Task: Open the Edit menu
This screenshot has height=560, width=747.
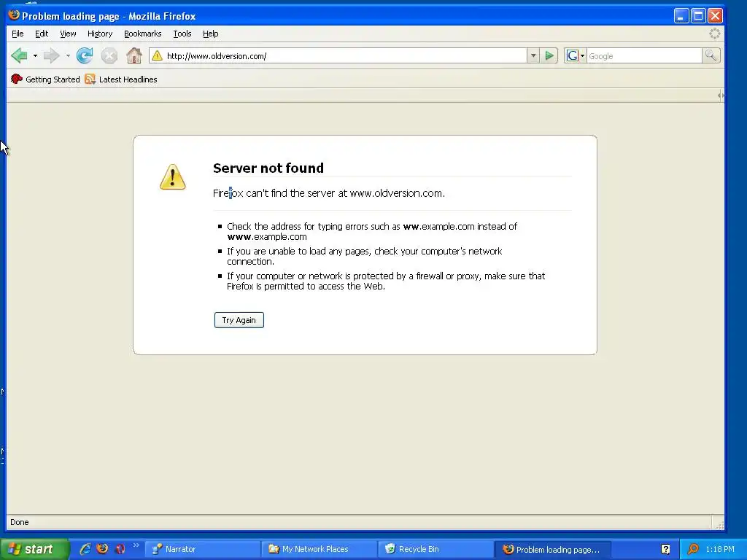Action: 42,34
